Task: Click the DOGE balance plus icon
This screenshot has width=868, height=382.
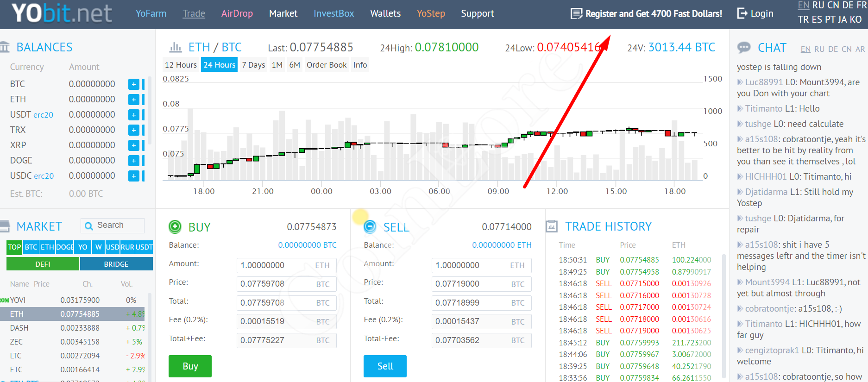Action: click(x=133, y=161)
